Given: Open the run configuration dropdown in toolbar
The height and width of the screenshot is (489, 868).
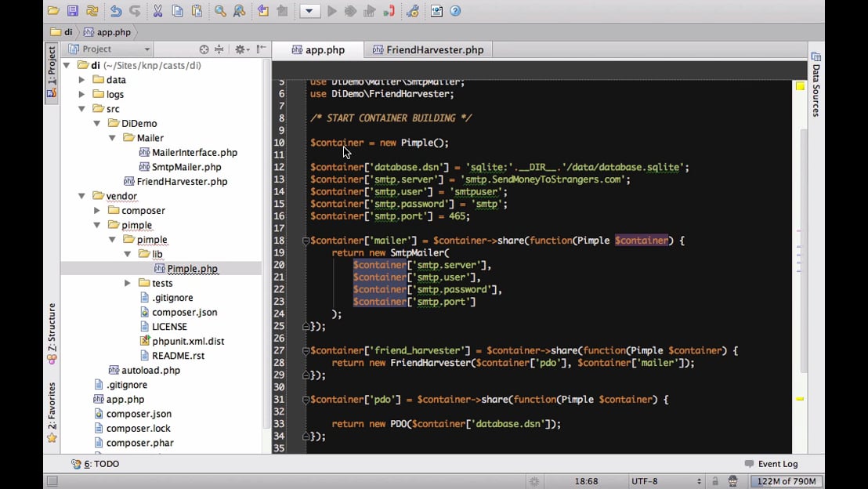Looking at the screenshot, I should coord(309,11).
